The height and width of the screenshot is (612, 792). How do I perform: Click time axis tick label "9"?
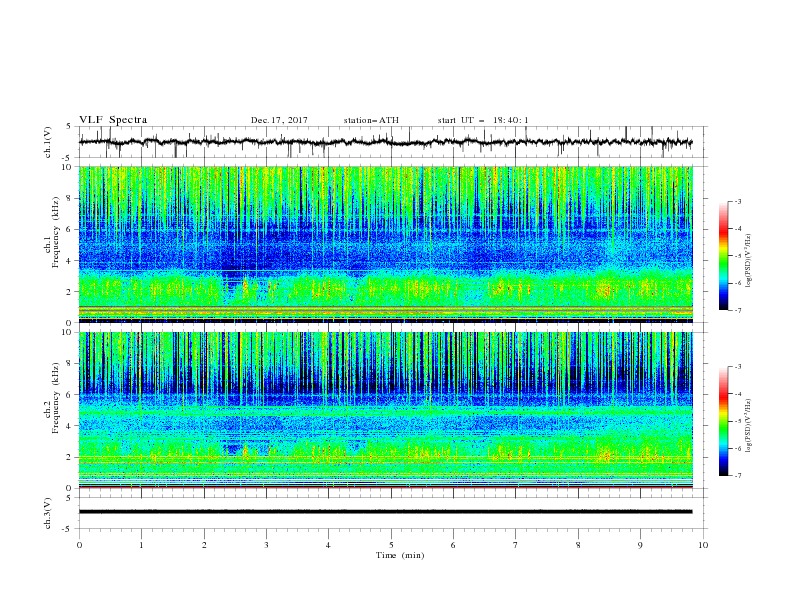point(640,545)
